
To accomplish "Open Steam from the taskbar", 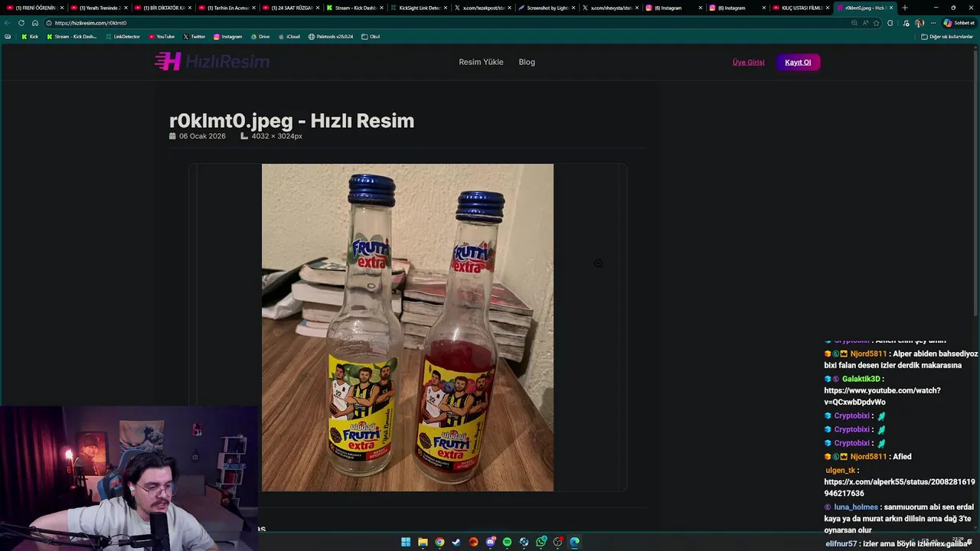I will 456,542.
